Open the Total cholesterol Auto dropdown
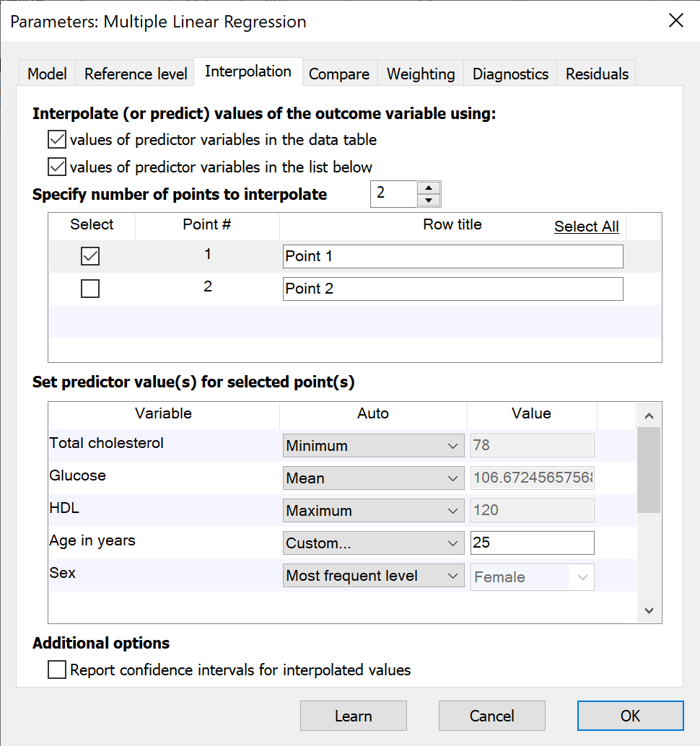 372,446
